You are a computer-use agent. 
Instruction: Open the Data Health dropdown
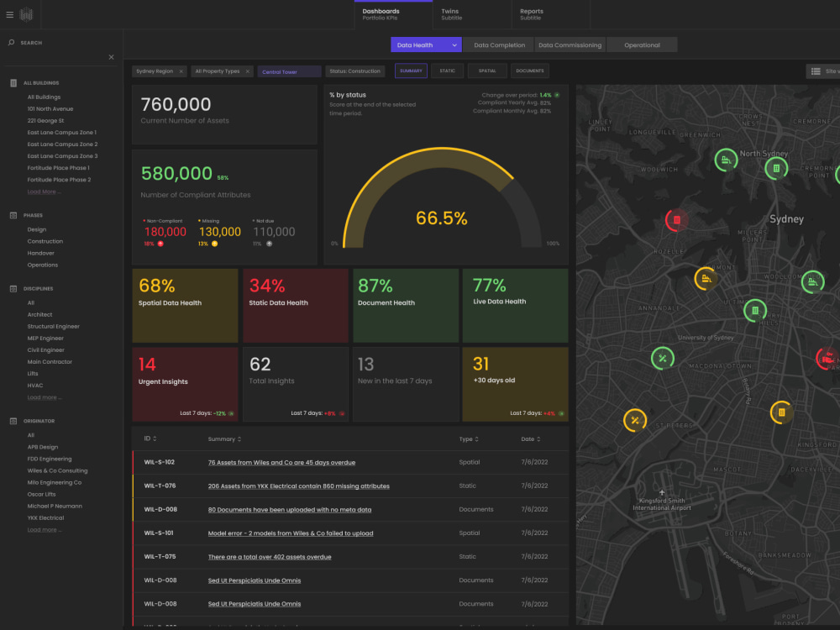point(426,45)
